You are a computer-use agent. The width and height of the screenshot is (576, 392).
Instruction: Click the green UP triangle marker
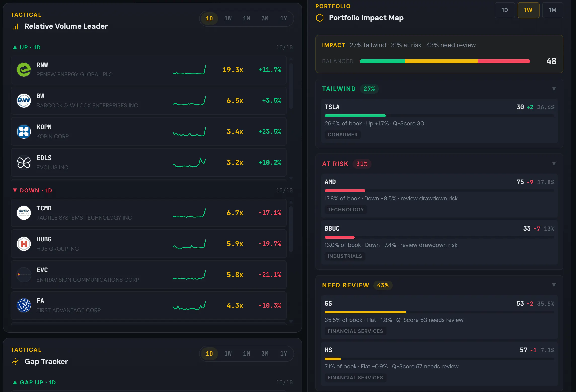pos(15,47)
